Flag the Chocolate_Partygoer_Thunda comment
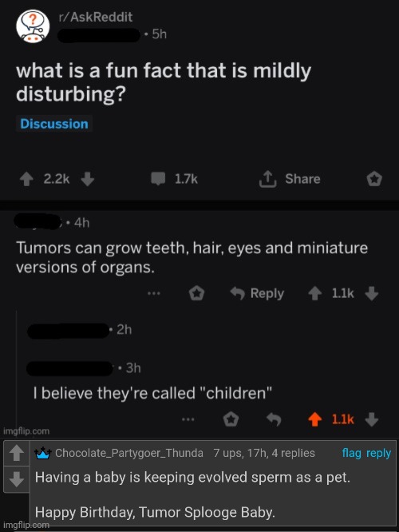The height and width of the screenshot is (532, 399). point(352,453)
